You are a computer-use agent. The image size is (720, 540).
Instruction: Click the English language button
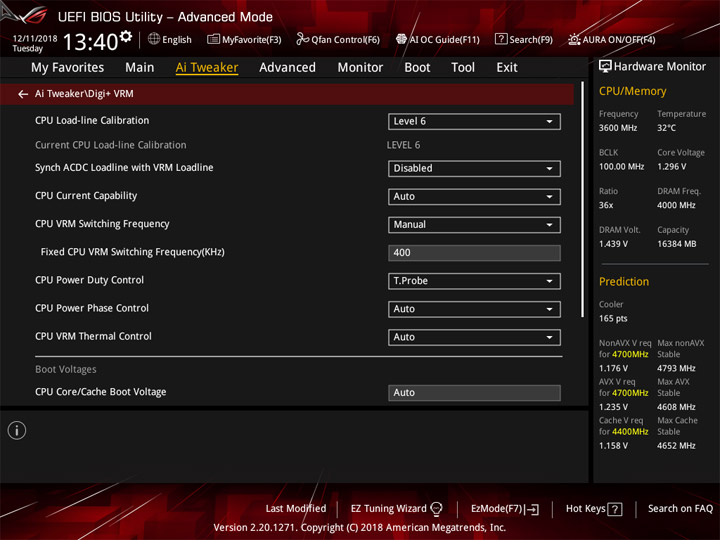coord(170,39)
